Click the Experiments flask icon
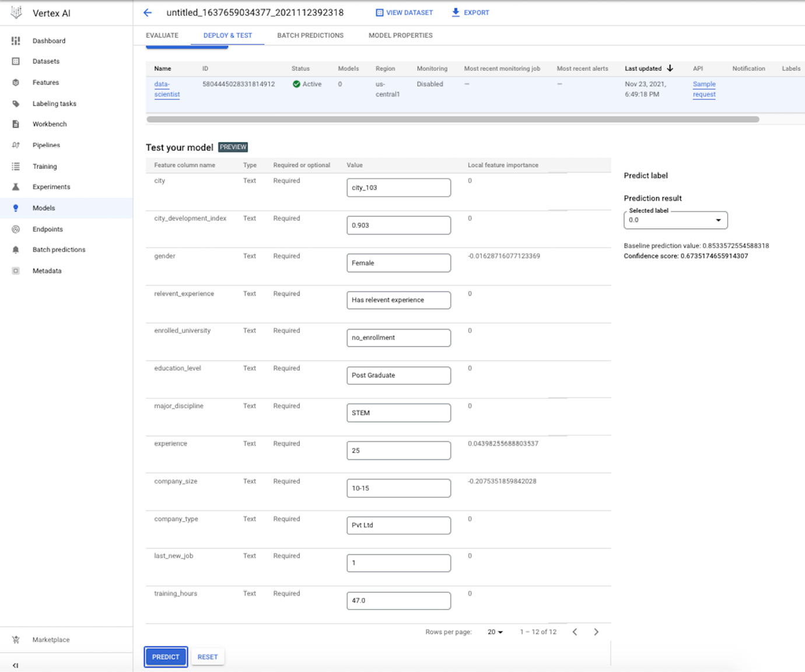The image size is (805, 672). (16, 187)
